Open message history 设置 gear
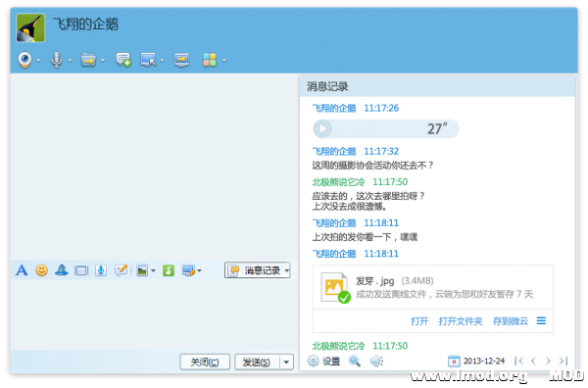Screen dimensions: 588x388 click(323, 362)
